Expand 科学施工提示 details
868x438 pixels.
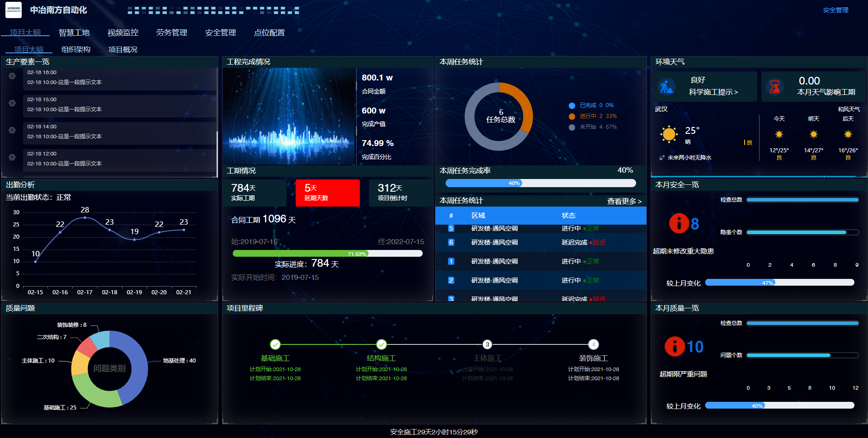[713, 92]
